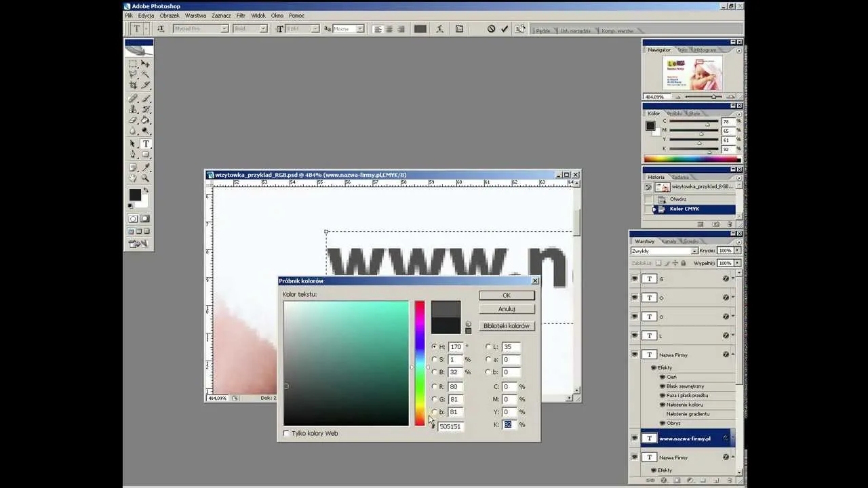Select the Hand tool
Screen dimensions: 868x488
tap(133, 178)
